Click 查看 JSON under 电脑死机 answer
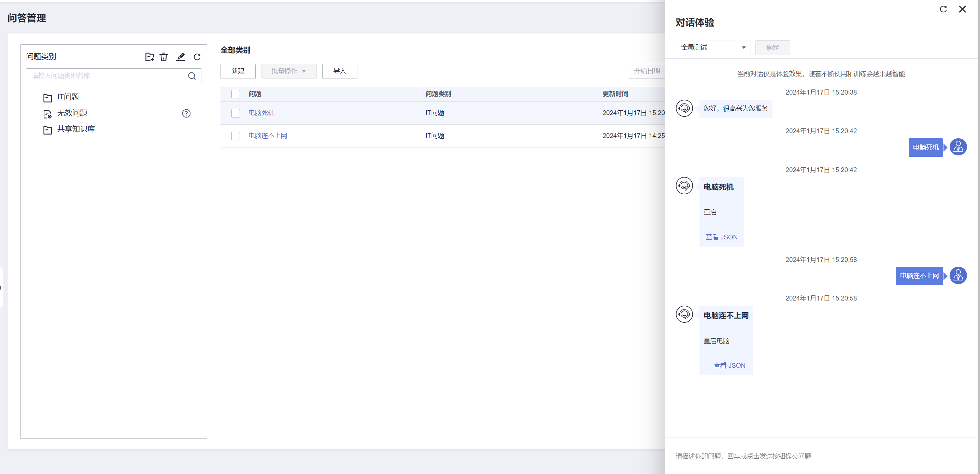The height and width of the screenshot is (474, 980). pyautogui.click(x=721, y=237)
